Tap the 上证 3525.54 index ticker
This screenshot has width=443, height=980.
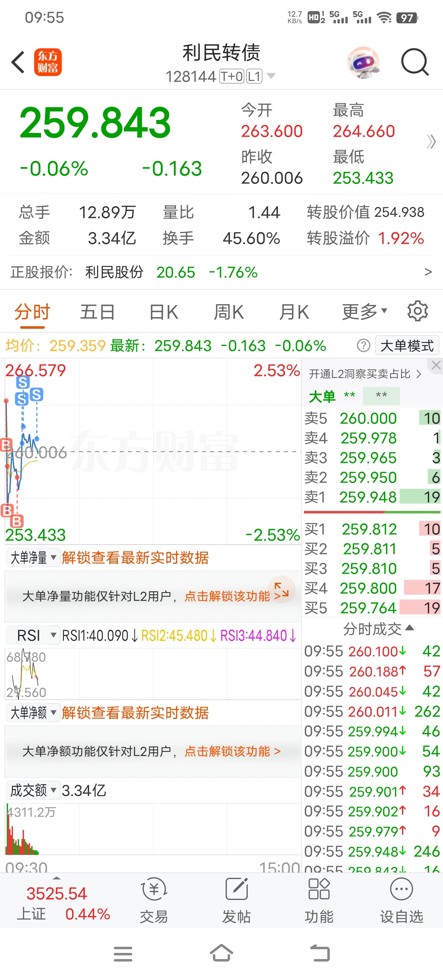coord(64,904)
